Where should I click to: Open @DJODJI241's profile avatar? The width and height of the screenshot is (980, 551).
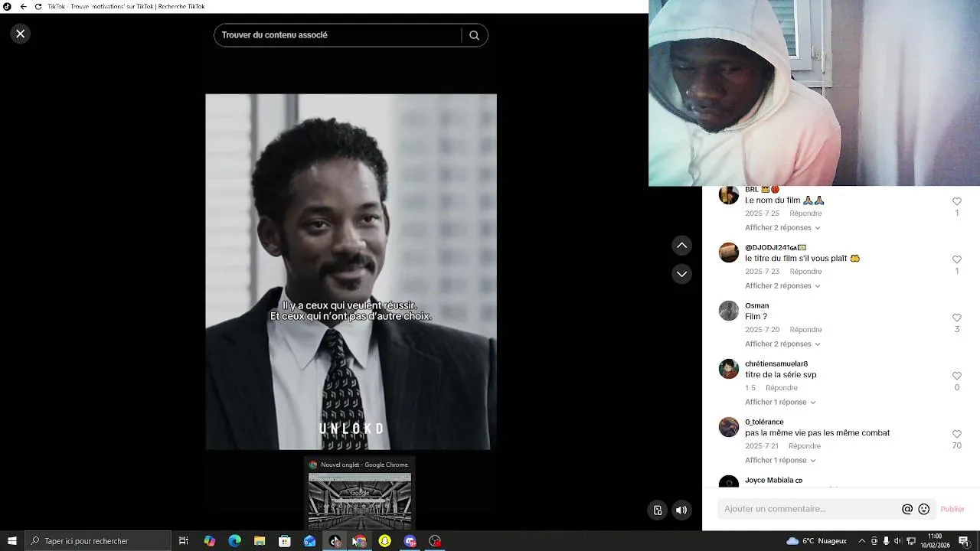coord(729,253)
